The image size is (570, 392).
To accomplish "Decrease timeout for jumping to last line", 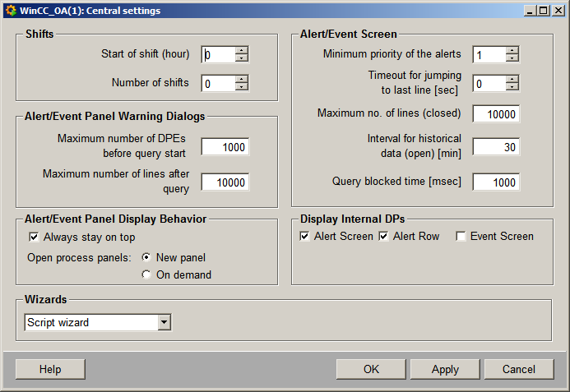I will coord(512,87).
